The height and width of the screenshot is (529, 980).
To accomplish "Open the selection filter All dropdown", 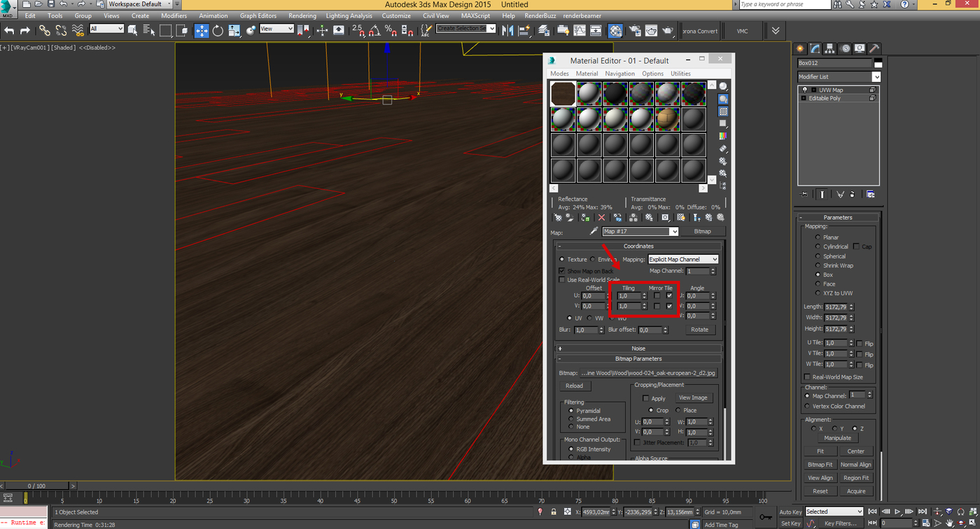I will [107, 29].
